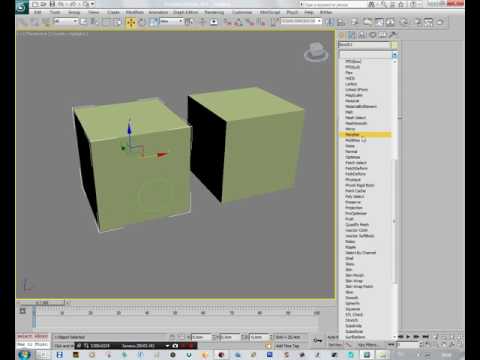Screen dimensions: 480x360
Task: Toggle the Selection Lock in status bar
Action: pos(172,337)
